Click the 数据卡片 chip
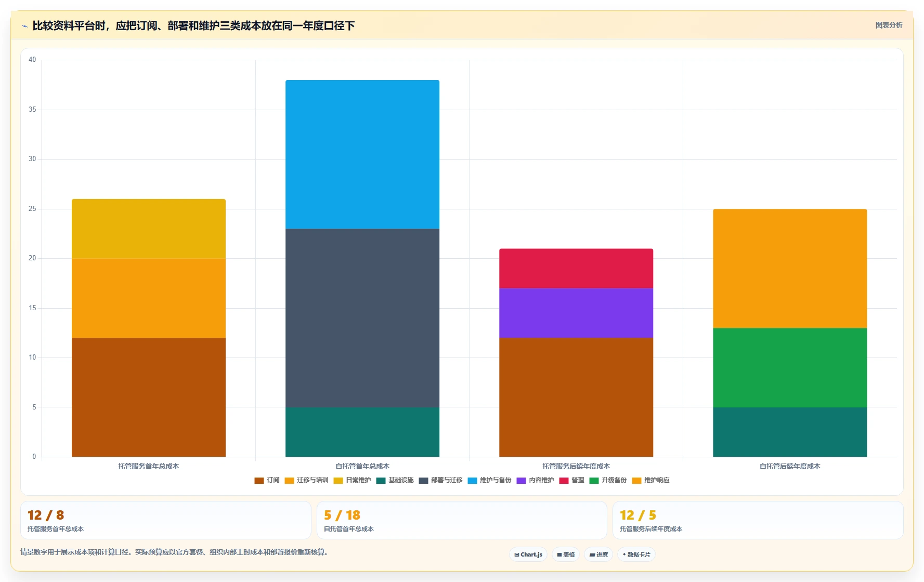The width and height of the screenshot is (924, 582). click(636, 554)
